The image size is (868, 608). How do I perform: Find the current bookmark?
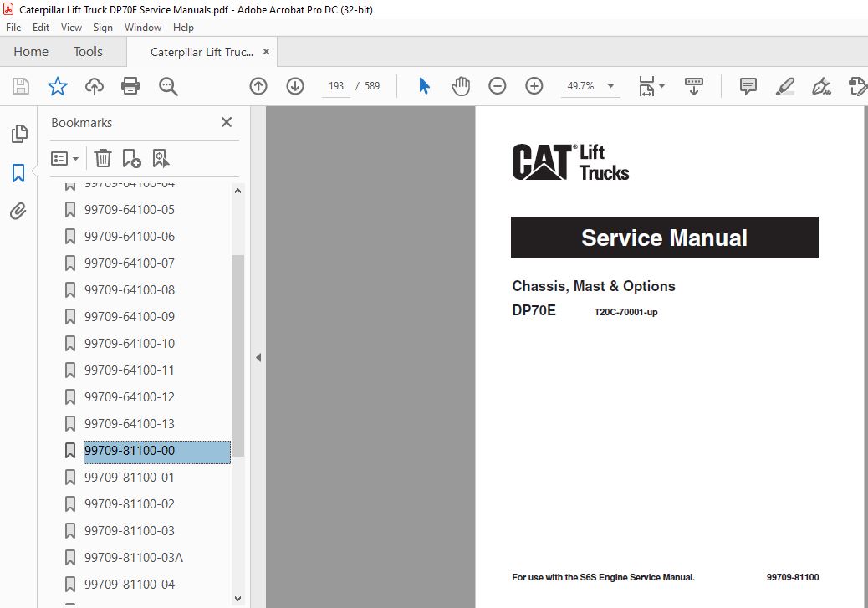coord(161,158)
